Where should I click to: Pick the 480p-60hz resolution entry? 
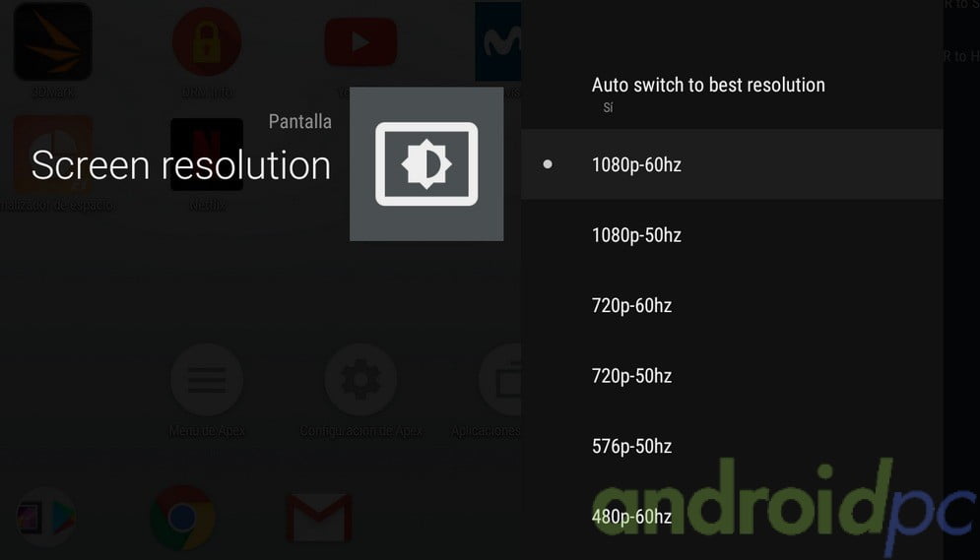coord(732,517)
